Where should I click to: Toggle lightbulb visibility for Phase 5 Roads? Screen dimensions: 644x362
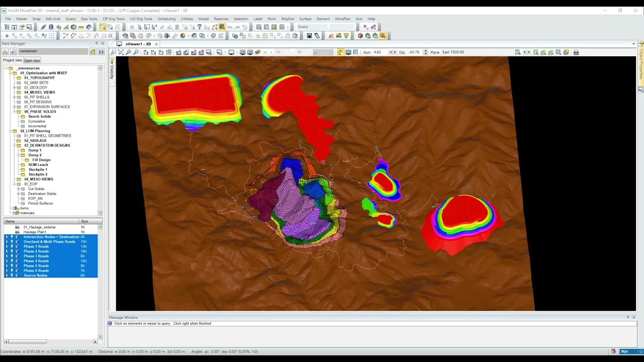(x=12, y=266)
